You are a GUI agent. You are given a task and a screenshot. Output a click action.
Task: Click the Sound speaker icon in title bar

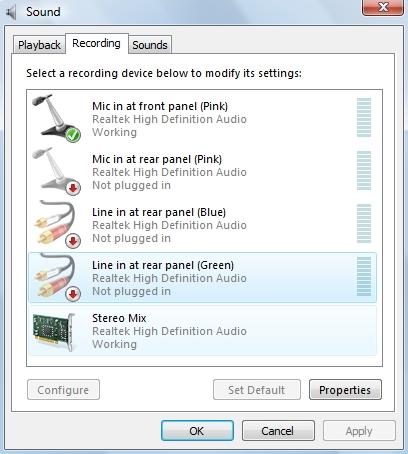point(12,12)
